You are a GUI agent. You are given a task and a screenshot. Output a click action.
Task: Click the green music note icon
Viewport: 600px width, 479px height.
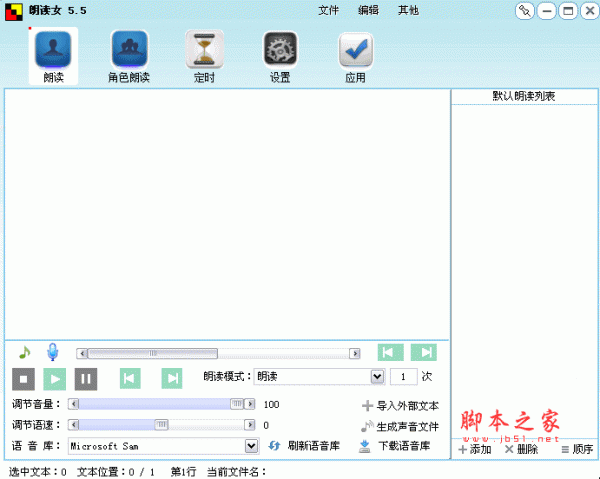[24, 352]
